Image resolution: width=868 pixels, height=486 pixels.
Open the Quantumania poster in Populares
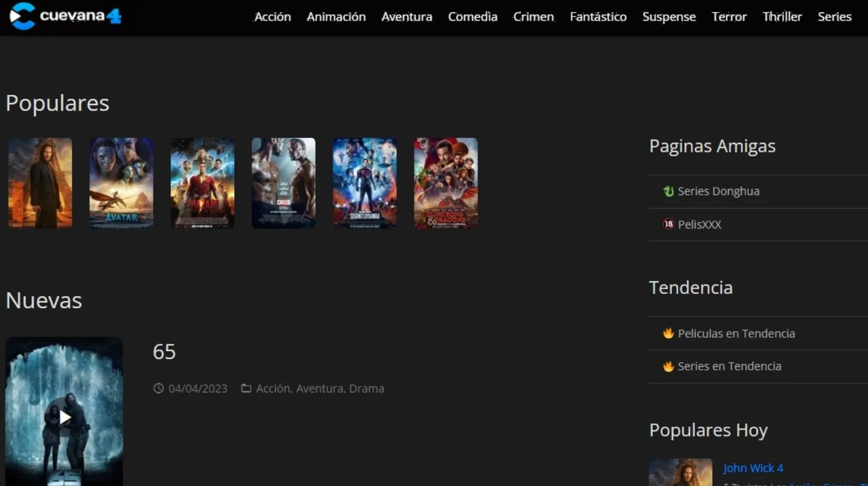pos(365,183)
